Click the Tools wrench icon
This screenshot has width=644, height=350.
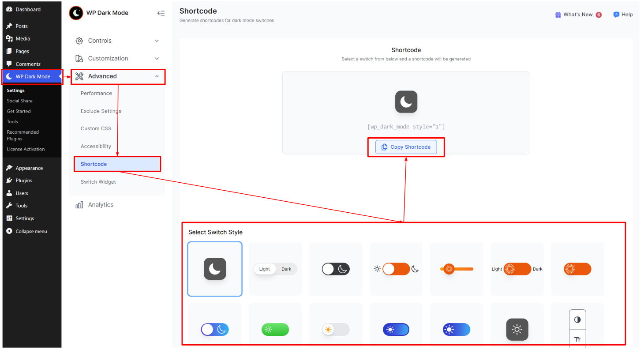(x=9, y=206)
